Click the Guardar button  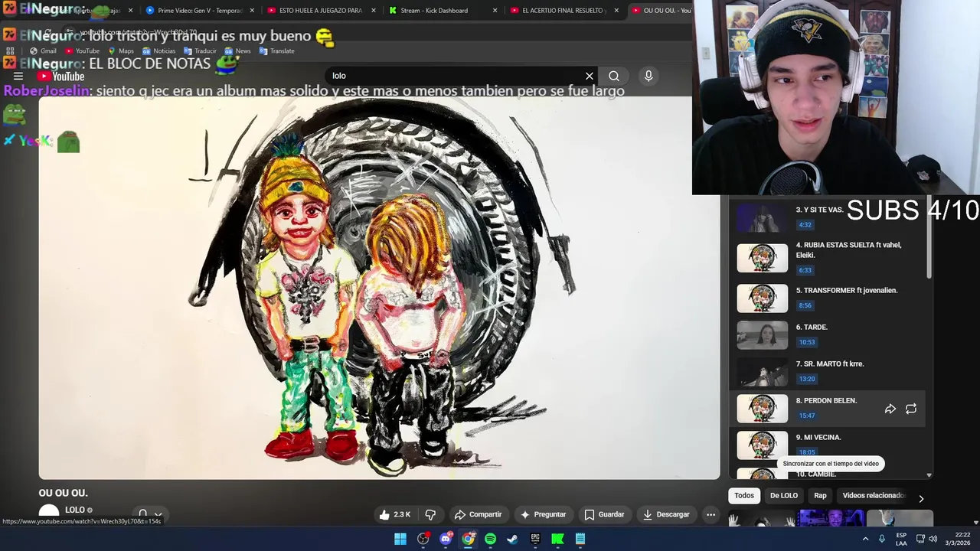tap(604, 514)
